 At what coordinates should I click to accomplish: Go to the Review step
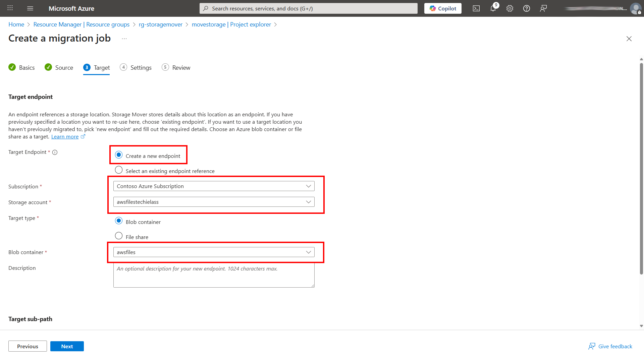(x=181, y=67)
